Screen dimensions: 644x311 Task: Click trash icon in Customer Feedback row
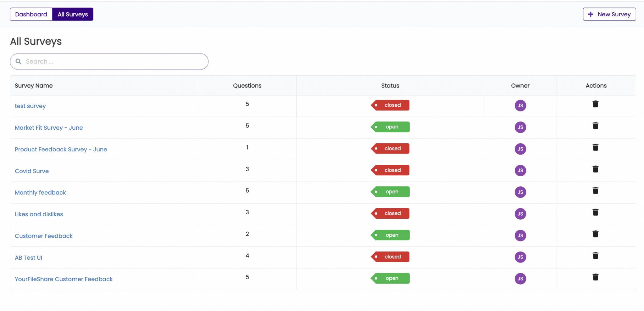click(x=595, y=234)
